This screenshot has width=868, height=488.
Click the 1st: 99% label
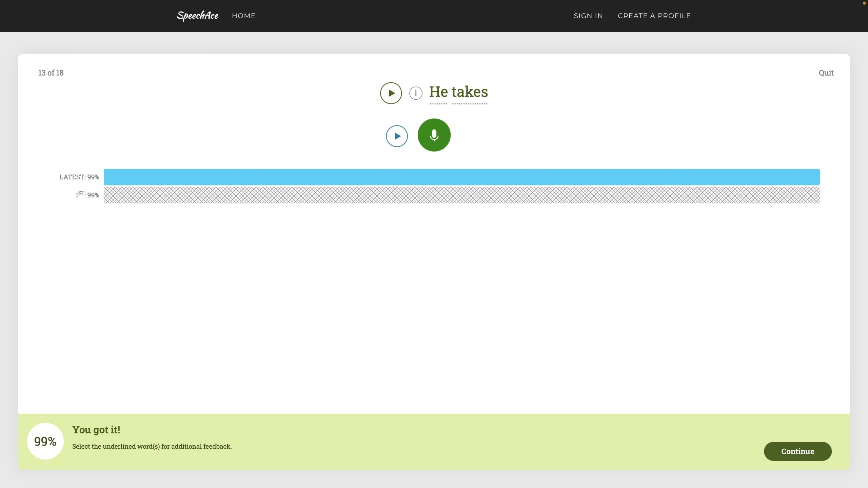click(87, 195)
